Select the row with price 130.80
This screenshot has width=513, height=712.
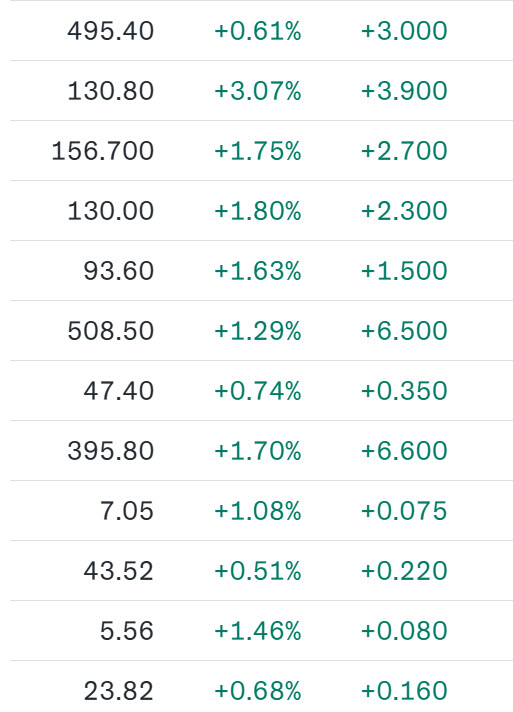click(x=261, y=91)
